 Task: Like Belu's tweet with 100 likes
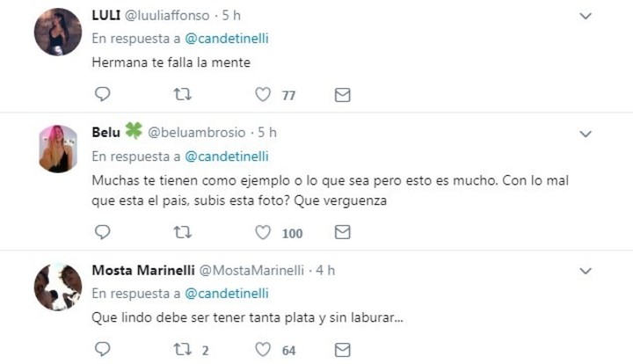click(262, 232)
